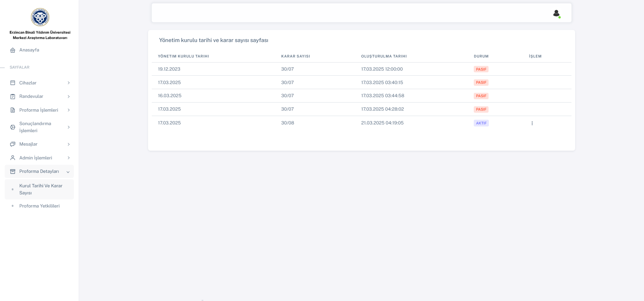Select Kurul Tarihi Ve Karar Sayısı
The width and height of the screenshot is (644, 301).
(x=41, y=189)
